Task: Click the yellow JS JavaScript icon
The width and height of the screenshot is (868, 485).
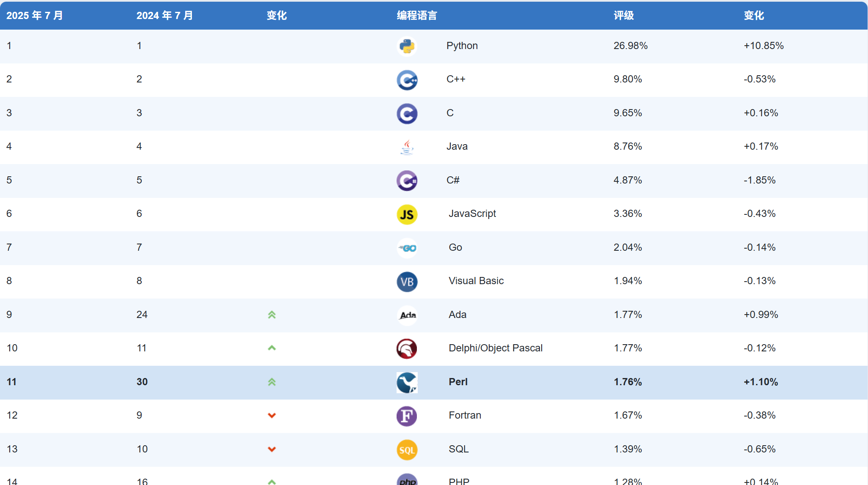Action: coord(407,214)
